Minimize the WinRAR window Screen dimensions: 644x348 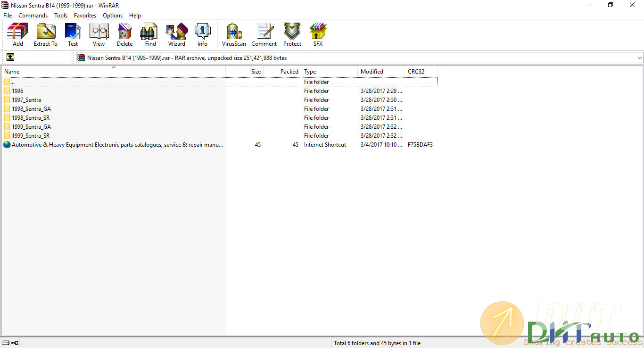[589, 5]
